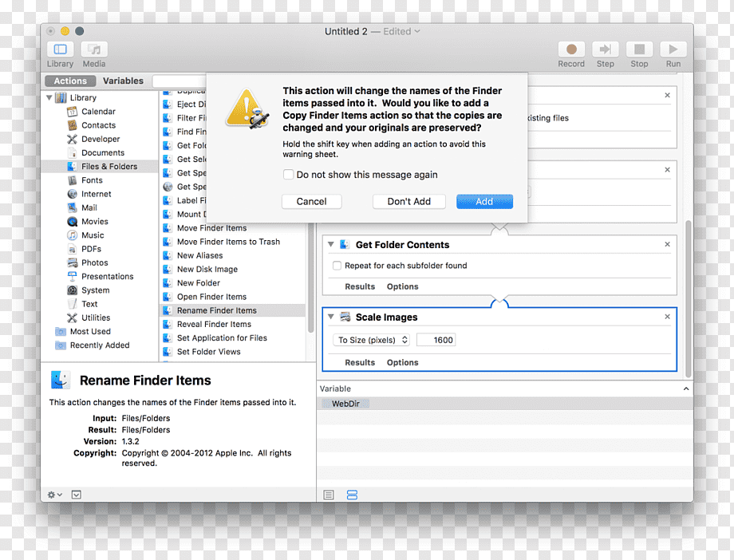734x560 pixels.
Task: Select the Fonts library category
Action: point(92,180)
